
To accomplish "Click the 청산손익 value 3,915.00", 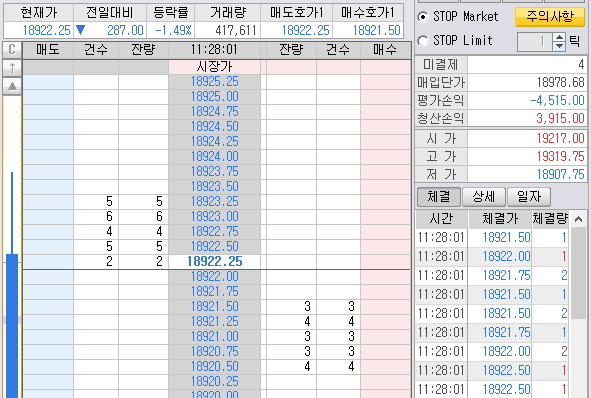I will tap(560, 119).
